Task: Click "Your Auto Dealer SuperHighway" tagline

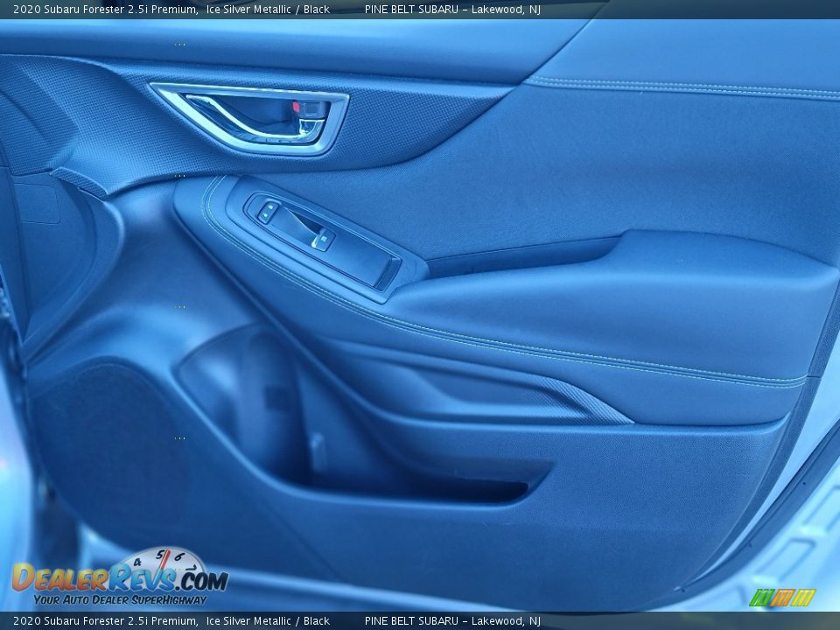Action: pyautogui.click(x=120, y=600)
